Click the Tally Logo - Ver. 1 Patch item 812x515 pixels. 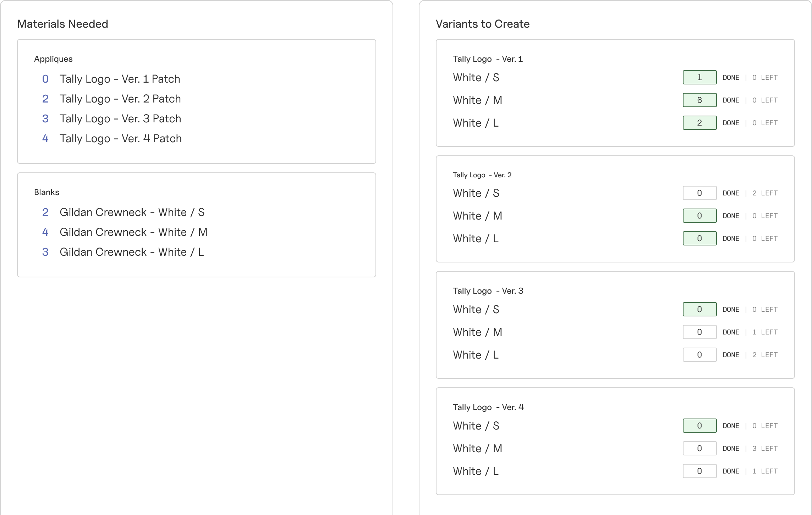120,79
